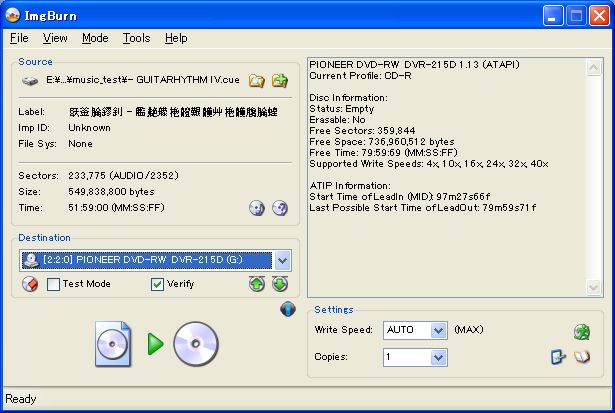Screen dimensions: 615x413
Task: Click 'Free Sectors: 359,844' text
Action: [362, 131]
